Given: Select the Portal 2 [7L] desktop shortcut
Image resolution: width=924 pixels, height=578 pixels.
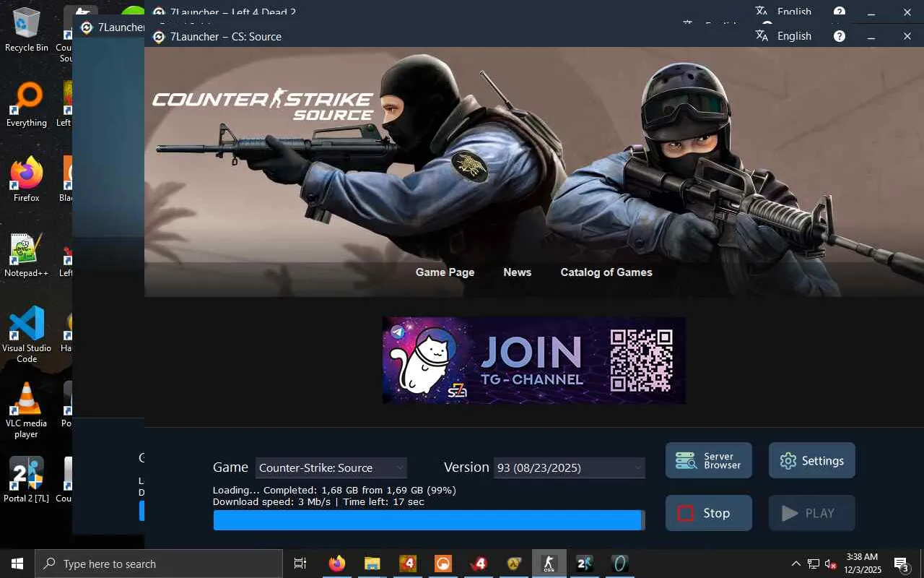Looking at the screenshot, I should pos(27,479).
